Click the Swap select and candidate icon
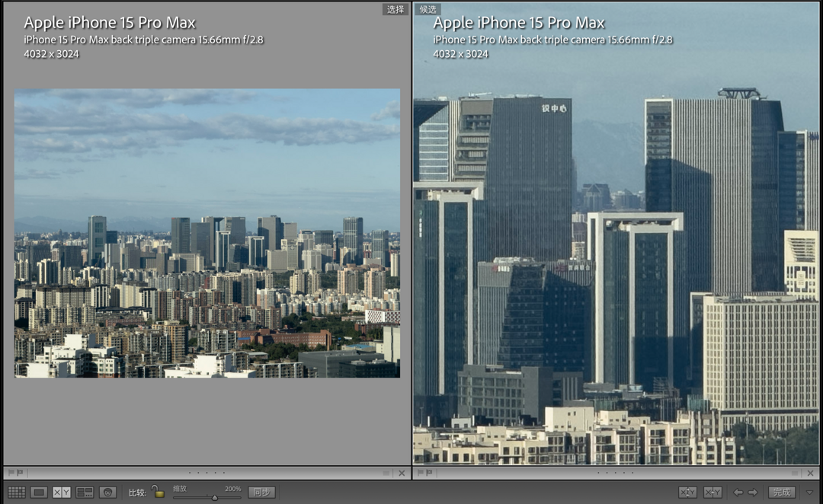 click(687, 493)
